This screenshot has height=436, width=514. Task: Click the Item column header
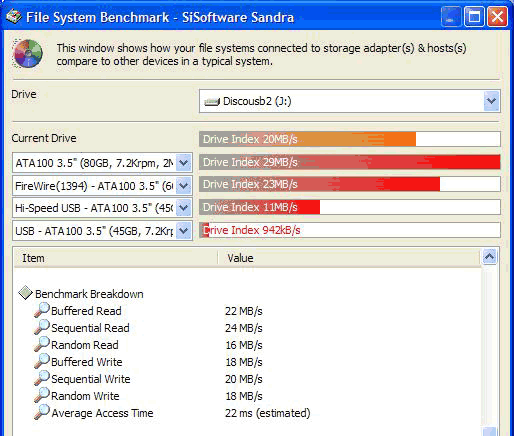[116, 258]
